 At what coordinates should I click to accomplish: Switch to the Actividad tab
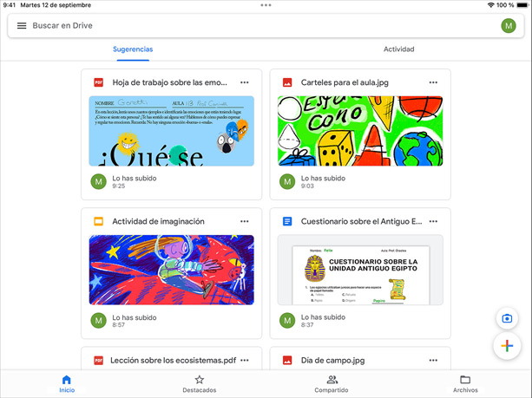click(x=398, y=49)
